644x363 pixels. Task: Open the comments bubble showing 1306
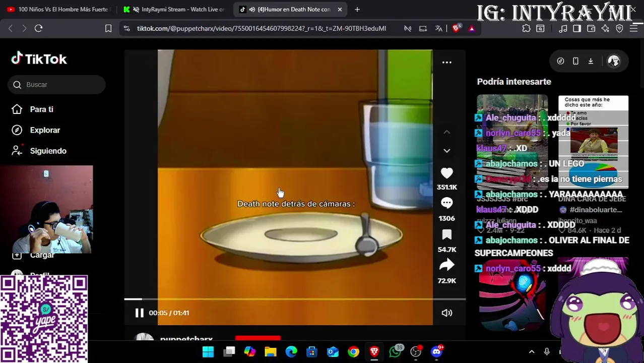(446, 203)
